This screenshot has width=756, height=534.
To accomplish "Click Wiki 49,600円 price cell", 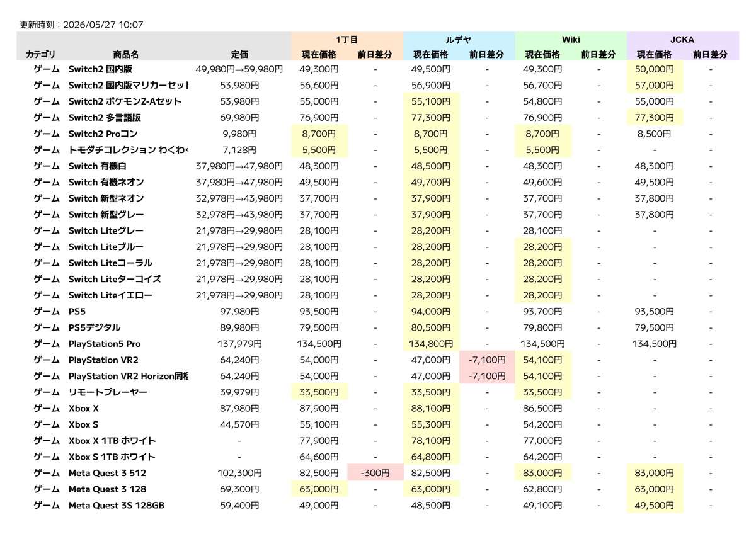I will click(x=543, y=182).
